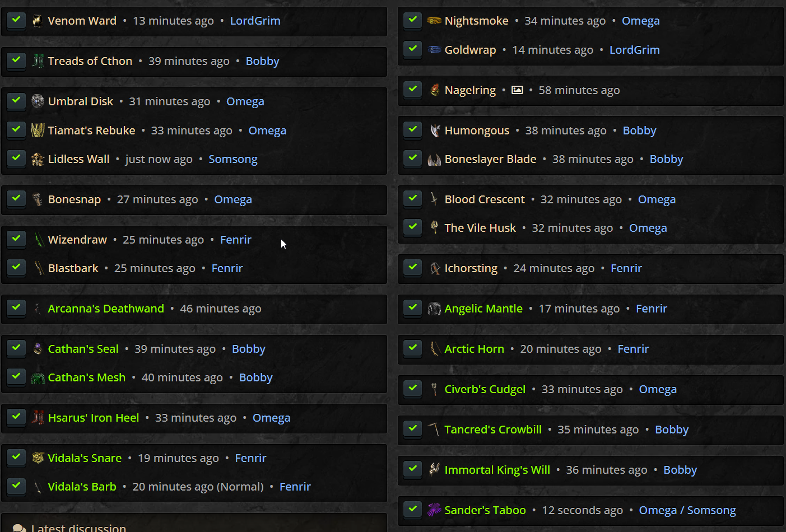Open the Tancred's Crowbill set item link
Viewport: 786px width, 532px height.
coord(492,430)
